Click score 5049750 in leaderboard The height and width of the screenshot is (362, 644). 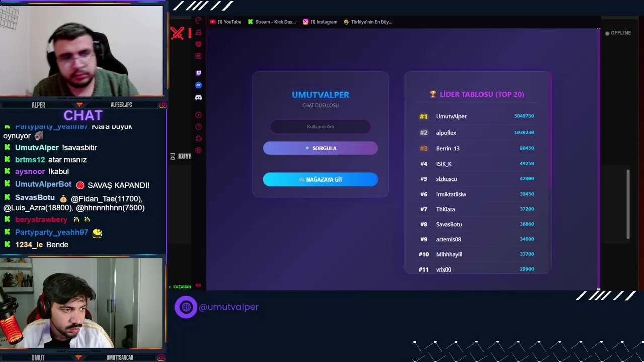[524, 116]
